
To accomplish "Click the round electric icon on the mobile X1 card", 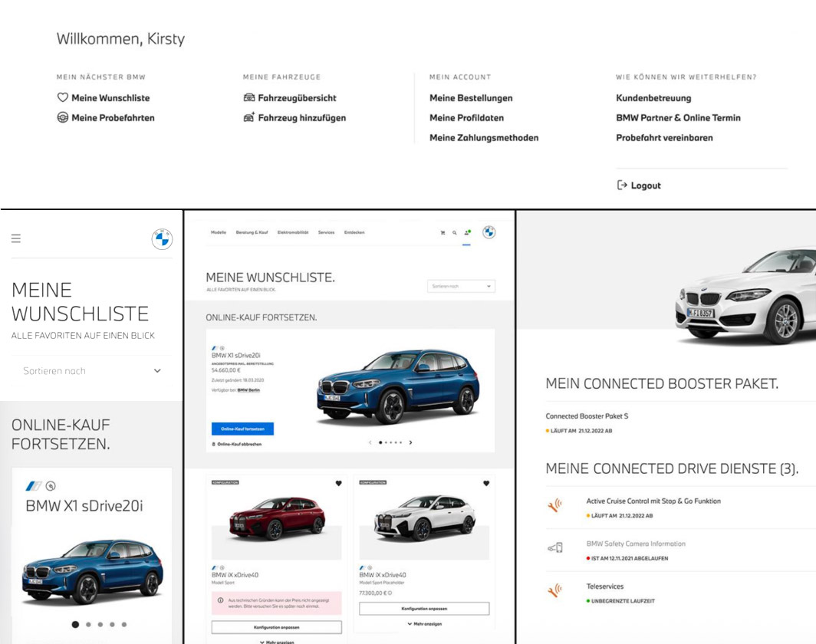I will point(51,486).
